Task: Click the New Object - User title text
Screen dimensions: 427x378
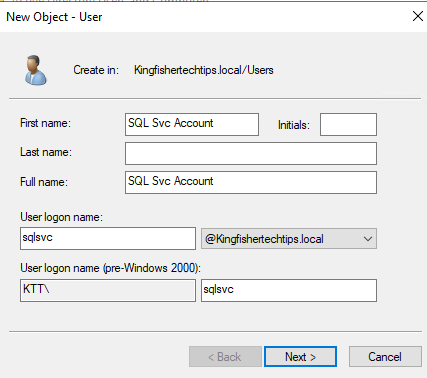Action: point(54,17)
